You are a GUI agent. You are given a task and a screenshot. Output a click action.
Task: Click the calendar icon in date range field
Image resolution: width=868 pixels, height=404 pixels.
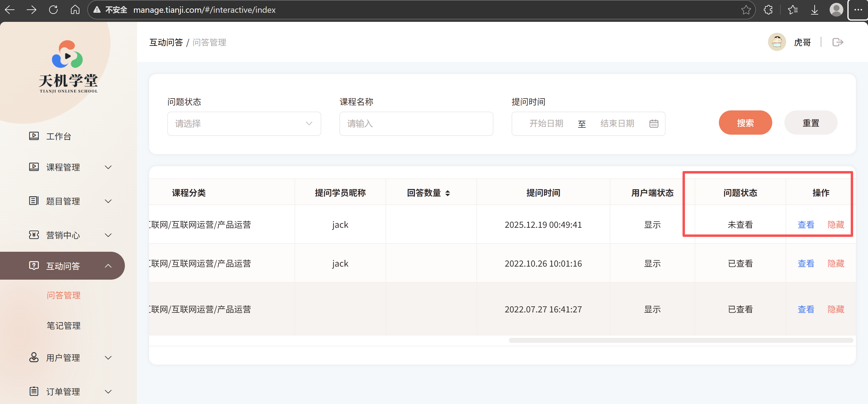pos(654,124)
